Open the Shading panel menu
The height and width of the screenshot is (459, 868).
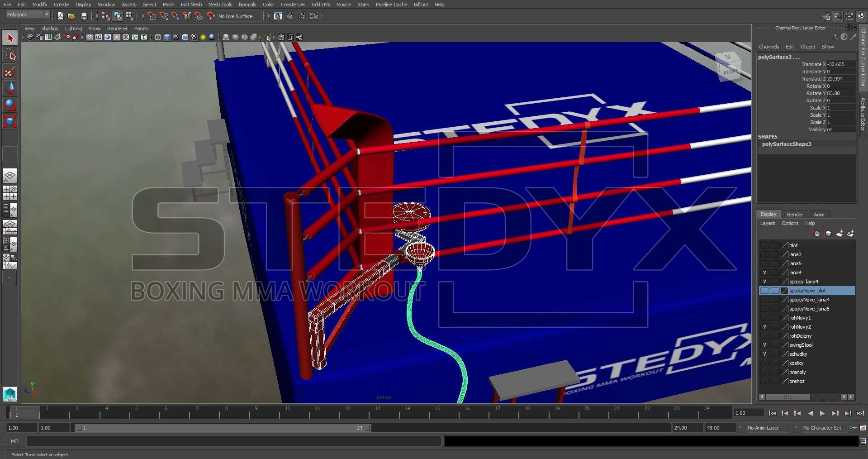pos(50,29)
